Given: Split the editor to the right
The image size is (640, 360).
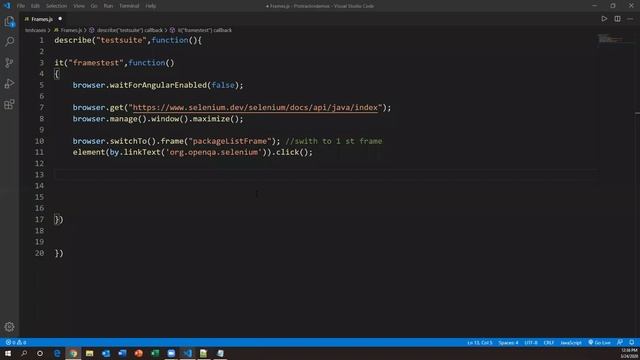Looking at the screenshot, I should click(x=617, y=19).
